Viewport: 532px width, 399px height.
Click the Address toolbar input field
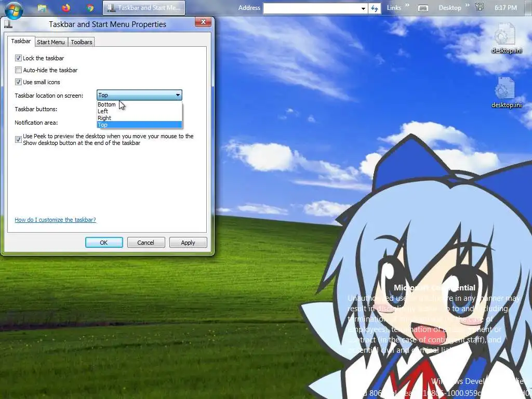point(311,8)
